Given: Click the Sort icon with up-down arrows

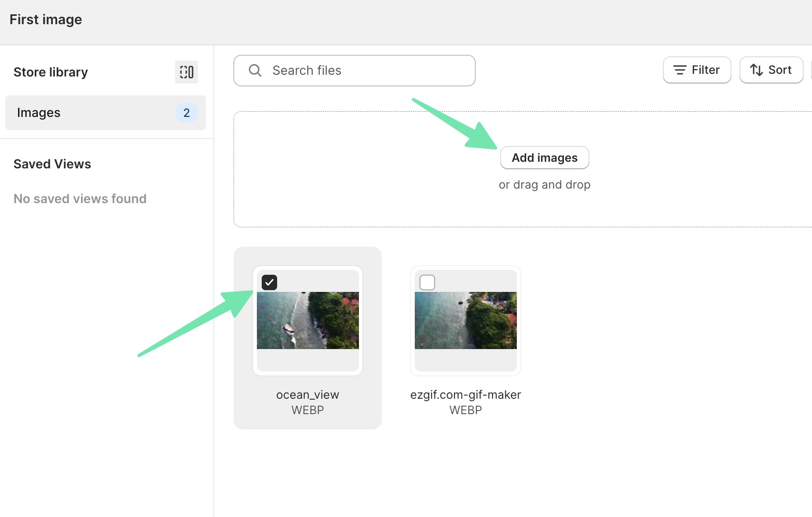Looking at the screenshot, I should tap(756, 69).
